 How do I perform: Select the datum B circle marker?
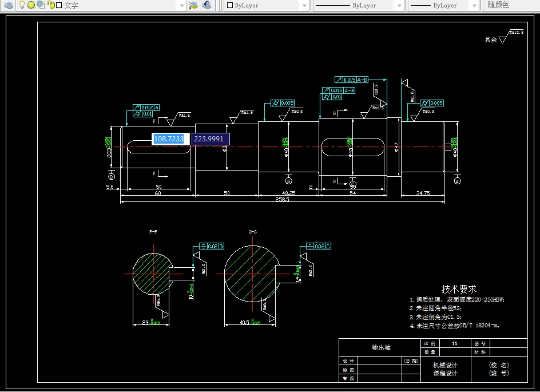click(x=289, y=180)
